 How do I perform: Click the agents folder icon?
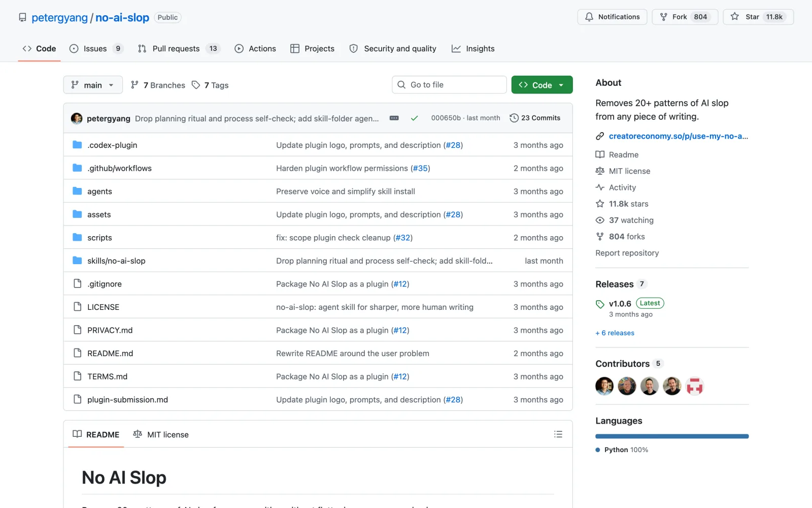point(77,191)
